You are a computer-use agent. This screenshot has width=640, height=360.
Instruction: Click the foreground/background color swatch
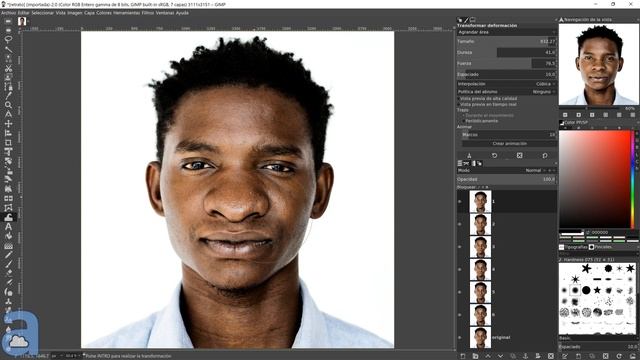[x=571, y=232]
